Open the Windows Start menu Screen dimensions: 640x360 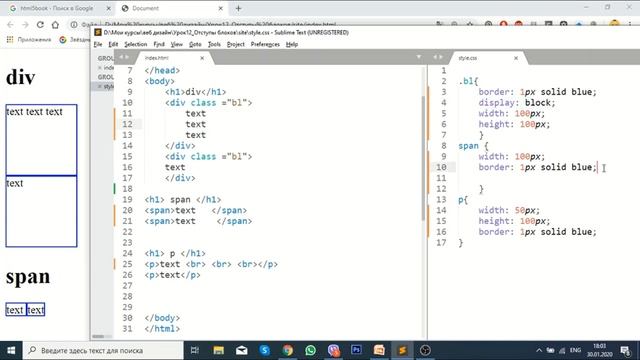[11, 350]
